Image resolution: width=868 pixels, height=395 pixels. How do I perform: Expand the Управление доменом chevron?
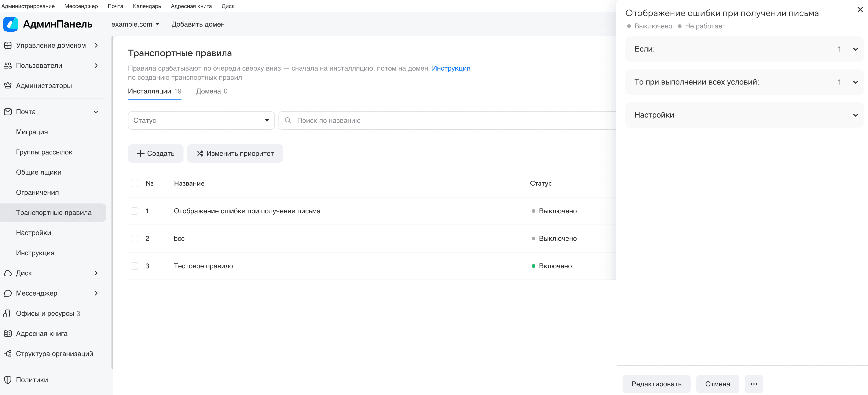point(96,45)
